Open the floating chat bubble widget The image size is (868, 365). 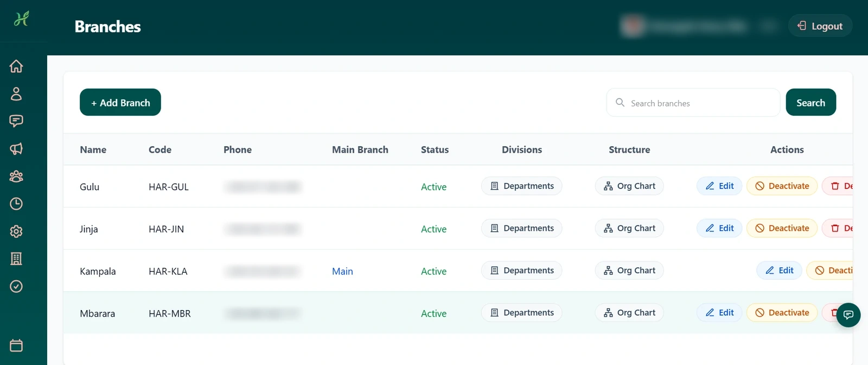coord(848,315)
